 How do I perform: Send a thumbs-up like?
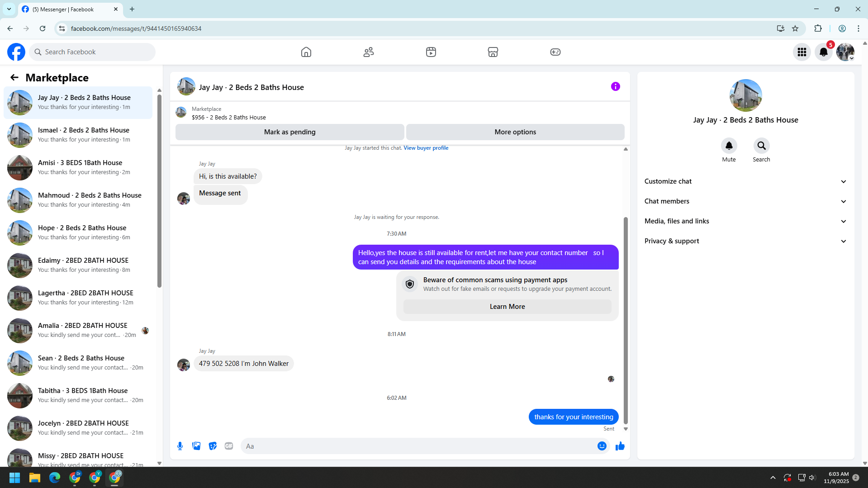[x=620, y=446]
